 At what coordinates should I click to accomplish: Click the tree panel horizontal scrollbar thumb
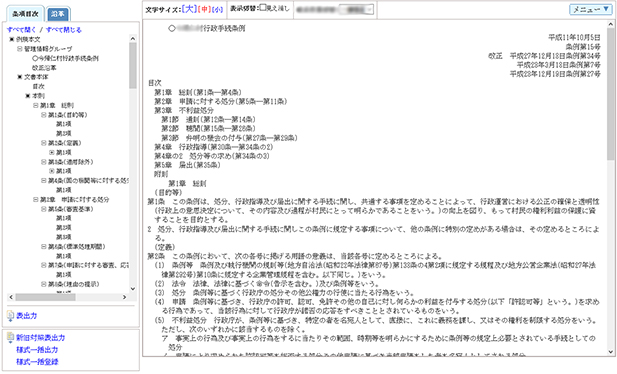coord(45,297)
